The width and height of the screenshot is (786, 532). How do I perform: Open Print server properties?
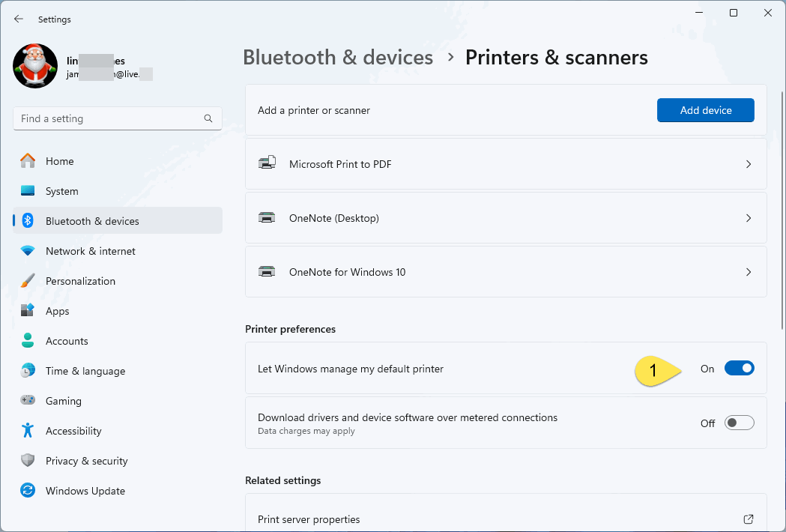(x=506, y=513)
